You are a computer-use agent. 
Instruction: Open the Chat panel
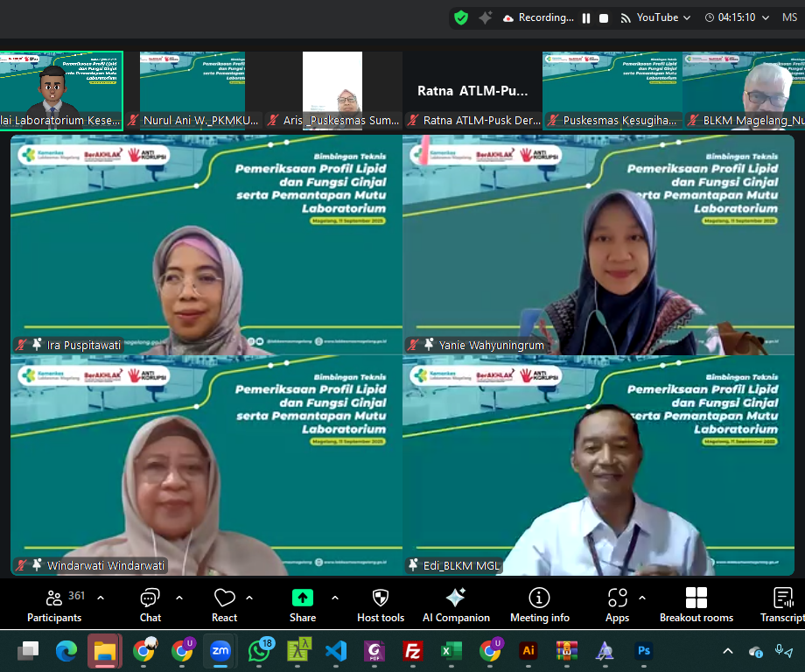click(x=150, y=604)
